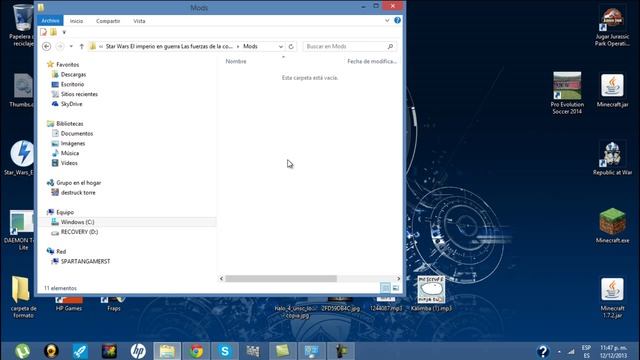The image size is (640, 360).
Task: Open Google Chrome from the taskbar
Action: pos(196,351)
